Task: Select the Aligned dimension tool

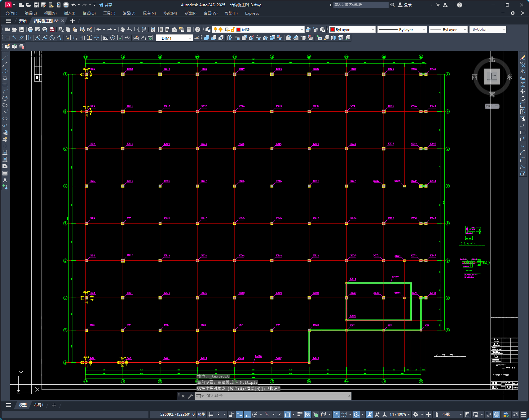Action: pos(14,38)
